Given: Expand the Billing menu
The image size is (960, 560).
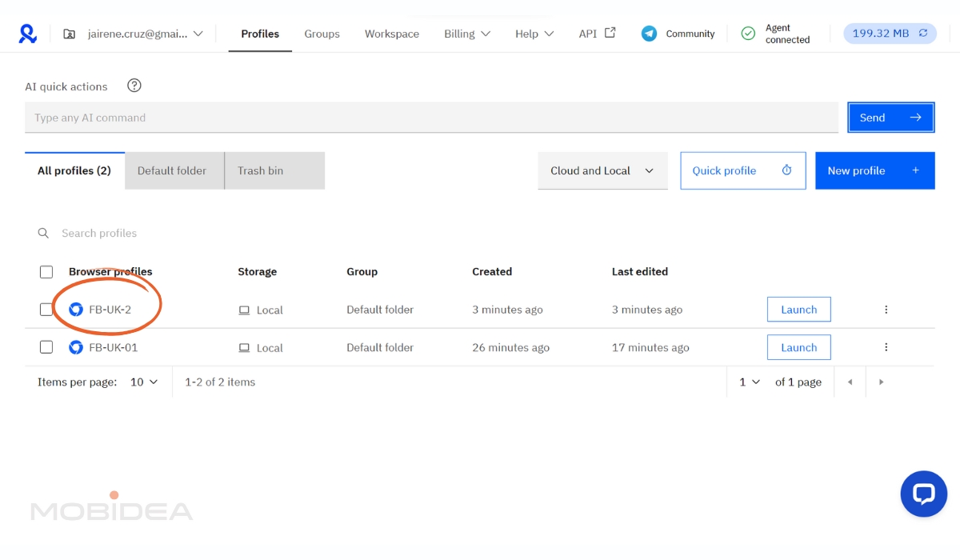Looking at the screenshot, I should tap(467, 34).
